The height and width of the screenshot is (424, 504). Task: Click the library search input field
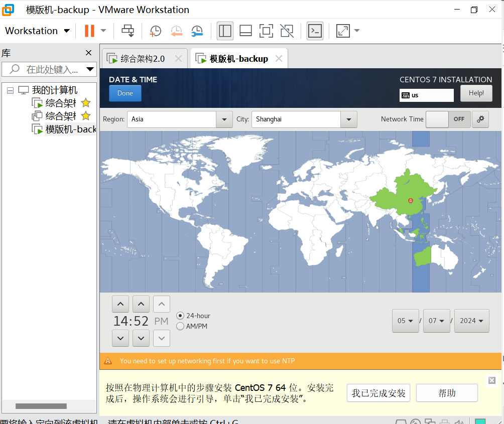pyautogui.click(x=51, y=69)
